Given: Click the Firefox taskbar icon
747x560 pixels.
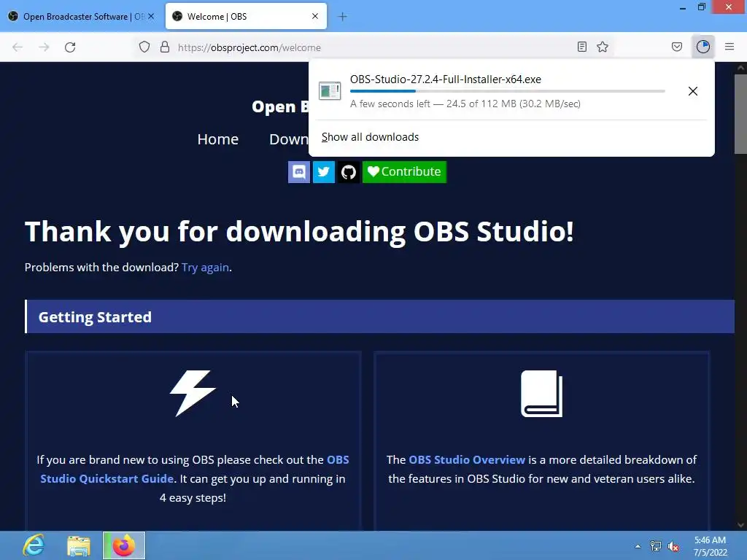Looking at the screenshot, I should 124,545.
